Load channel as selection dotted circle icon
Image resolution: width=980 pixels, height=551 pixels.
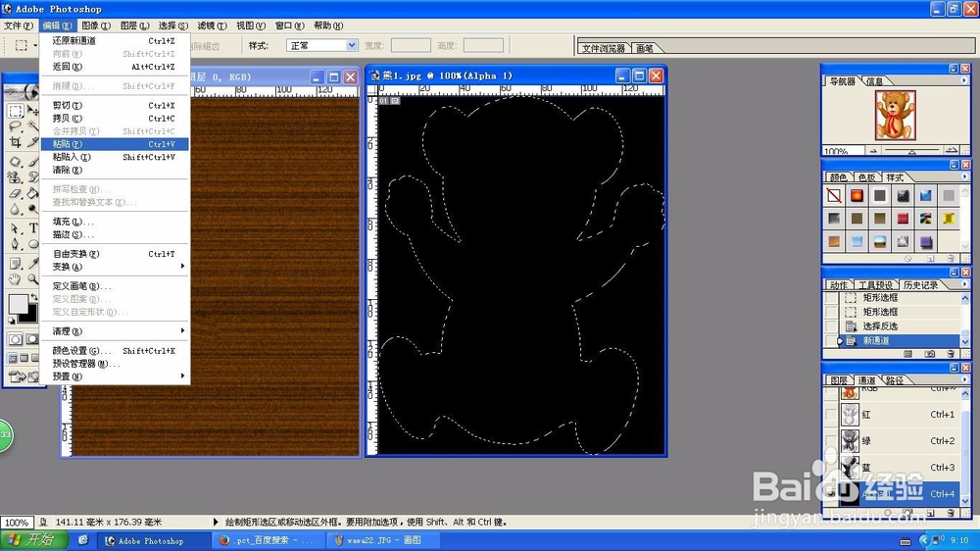[x=888, y=512]
